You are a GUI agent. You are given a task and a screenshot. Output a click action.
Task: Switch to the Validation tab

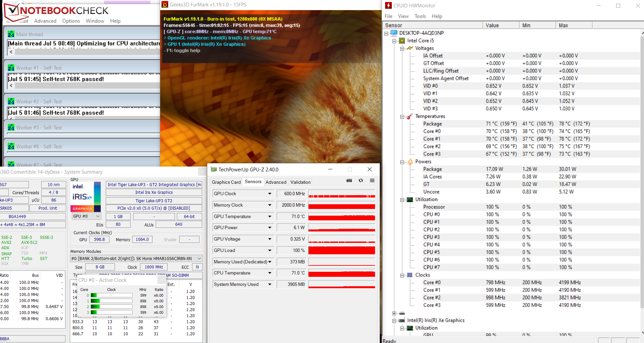coord(301,182)
